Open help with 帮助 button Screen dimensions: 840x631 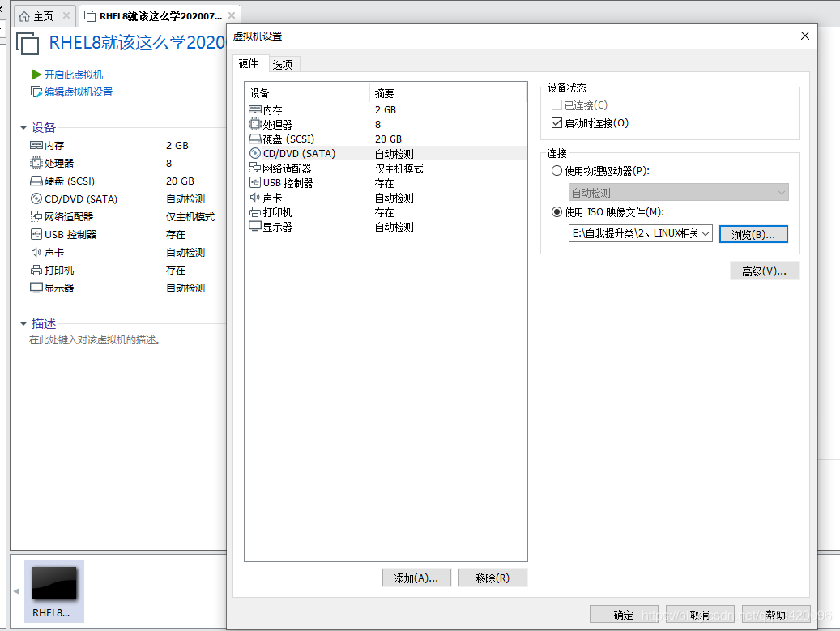click(776, 614)
